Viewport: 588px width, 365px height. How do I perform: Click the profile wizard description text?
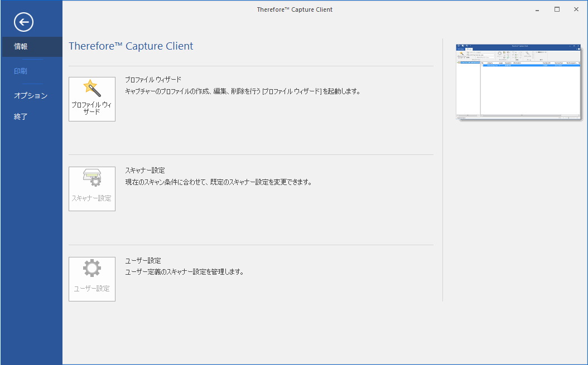pos(243,91)
